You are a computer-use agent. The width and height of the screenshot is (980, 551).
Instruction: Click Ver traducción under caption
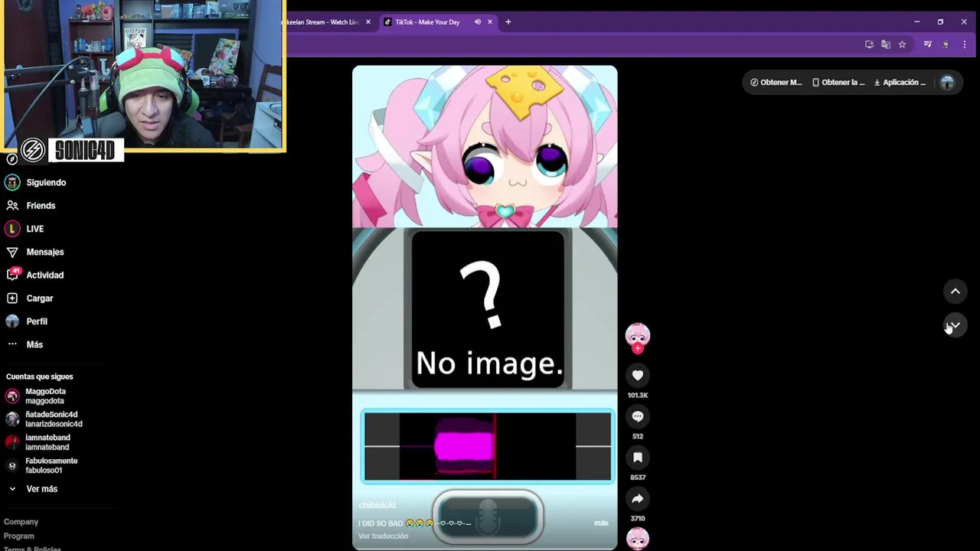[383, 536]
